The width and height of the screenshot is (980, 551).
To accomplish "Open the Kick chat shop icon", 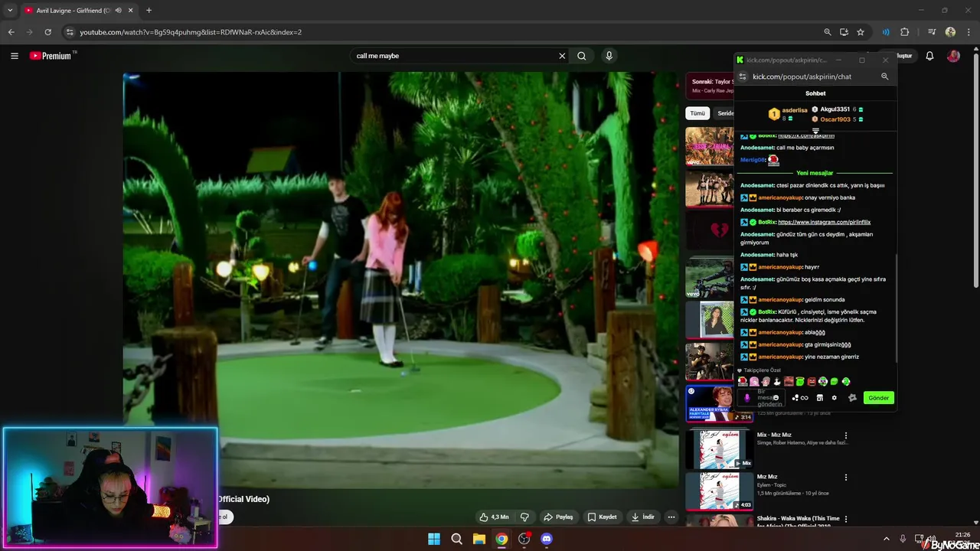I will pos(819,398).
